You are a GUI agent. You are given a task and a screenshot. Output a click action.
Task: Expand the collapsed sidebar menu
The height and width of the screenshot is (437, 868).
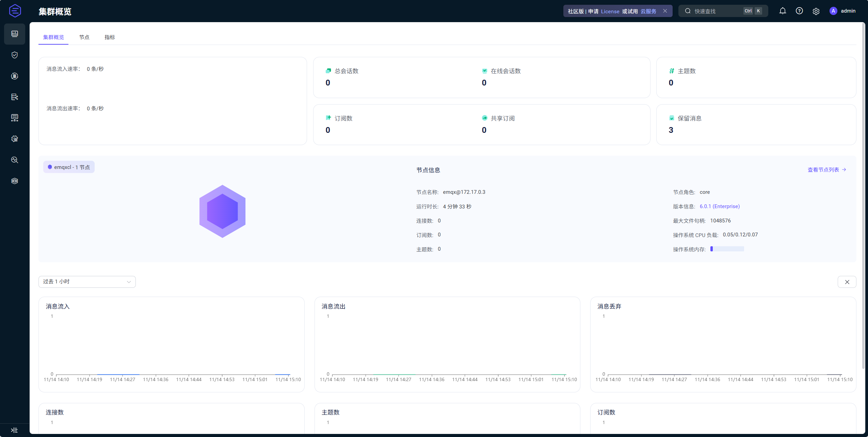pyautogui.click(x=14, y=430)
